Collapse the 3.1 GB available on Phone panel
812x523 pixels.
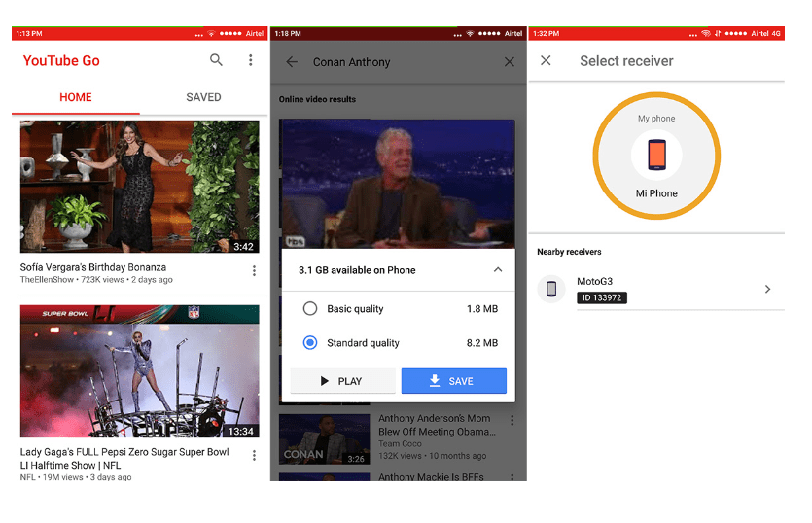coord(498,270)
